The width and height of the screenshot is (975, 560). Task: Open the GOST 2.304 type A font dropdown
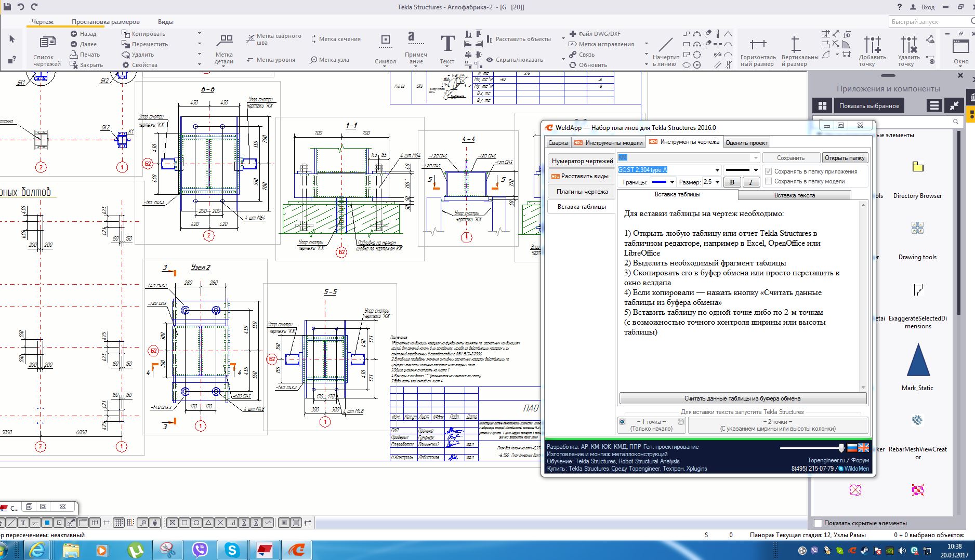[x=717, y=170]
